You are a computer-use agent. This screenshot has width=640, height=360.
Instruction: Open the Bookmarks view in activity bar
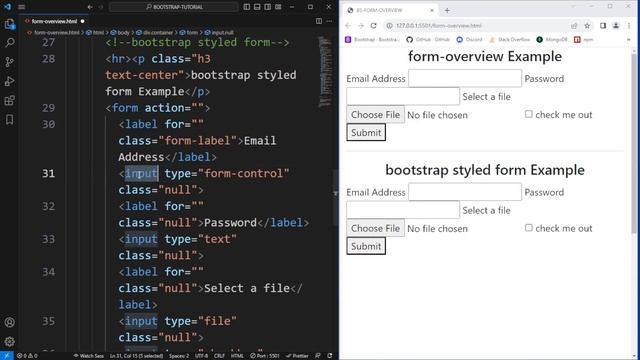pos(9,119)
